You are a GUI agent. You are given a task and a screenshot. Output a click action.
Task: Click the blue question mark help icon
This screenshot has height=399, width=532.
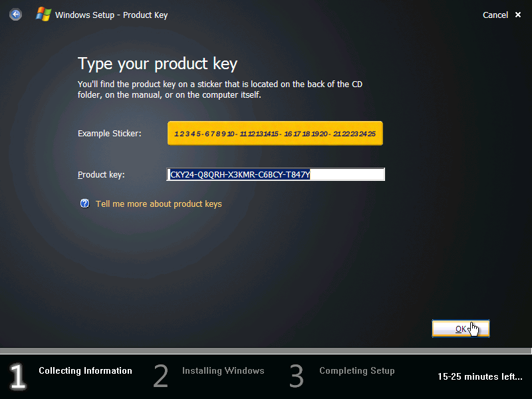tap(84, 203)
